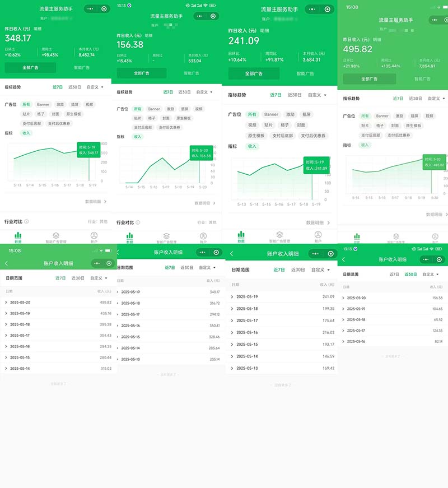Open the 数据明细 link under the 348.17 chart

pos(95,201)
